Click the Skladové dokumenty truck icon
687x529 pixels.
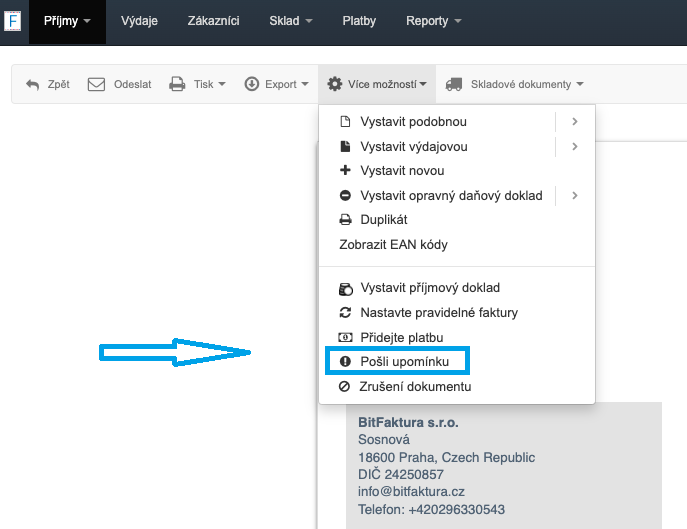tap(454, 84)
